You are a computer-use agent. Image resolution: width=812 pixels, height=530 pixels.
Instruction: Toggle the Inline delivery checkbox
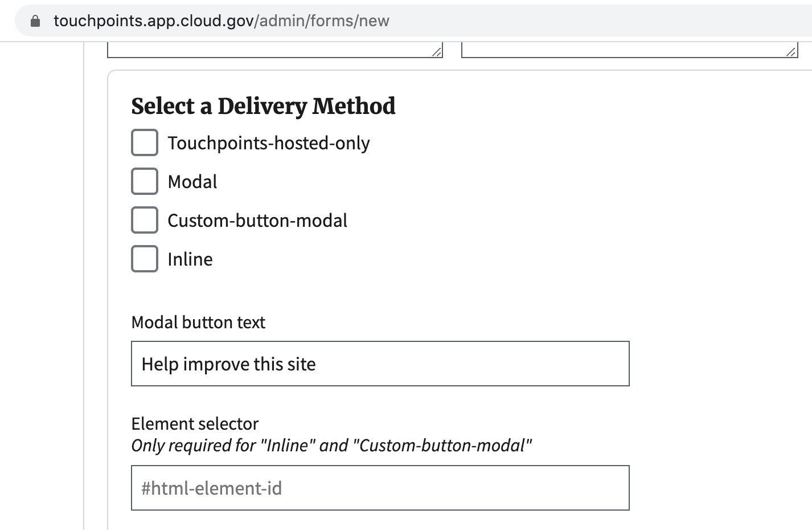(x=145, y=259)
